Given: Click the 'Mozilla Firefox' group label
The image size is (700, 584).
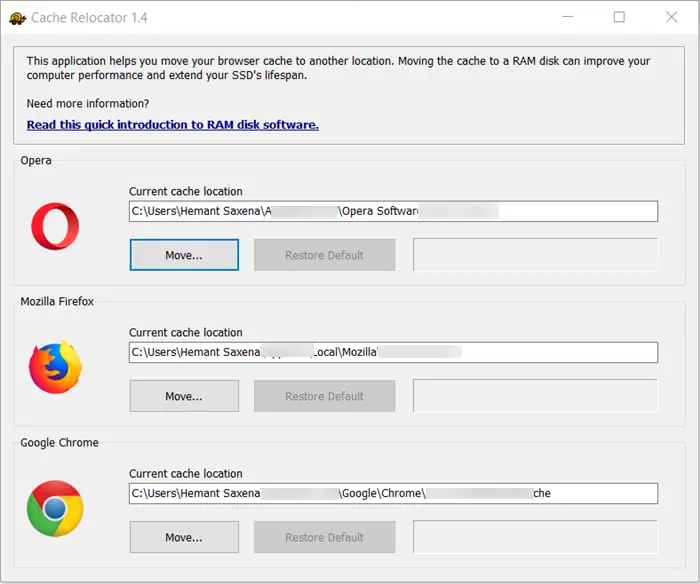Looking at the screenshot, I should pyautogui.click(x=57, y=301).
